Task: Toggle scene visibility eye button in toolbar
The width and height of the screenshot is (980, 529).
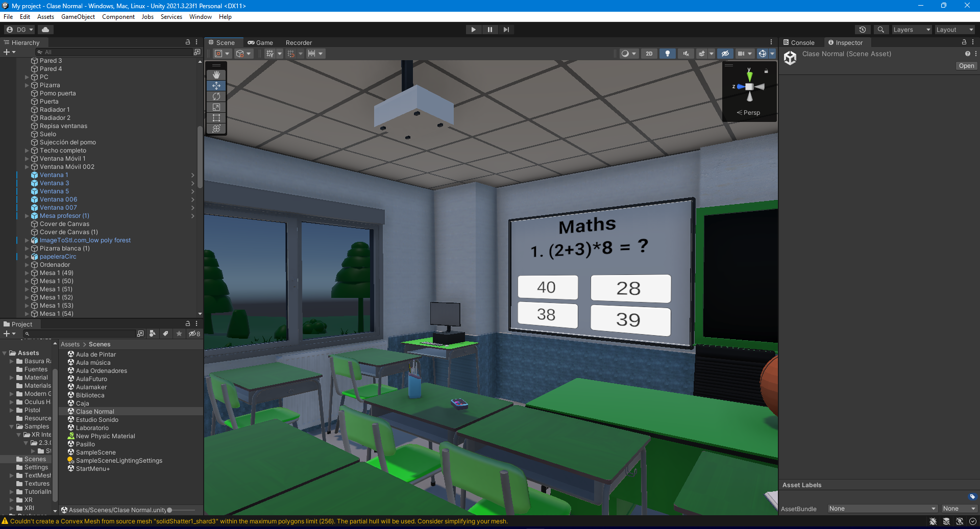Action: (725, 54)
